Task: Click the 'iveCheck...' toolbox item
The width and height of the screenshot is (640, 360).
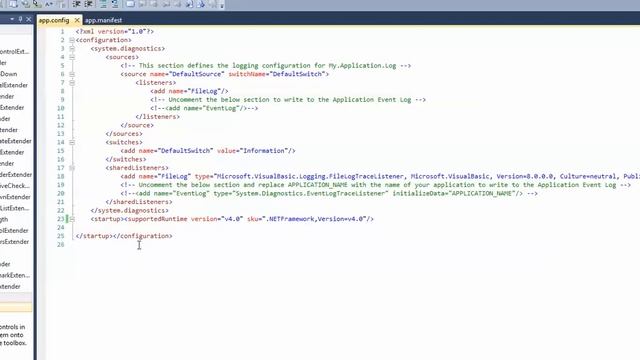Action: tap(15, 186)
